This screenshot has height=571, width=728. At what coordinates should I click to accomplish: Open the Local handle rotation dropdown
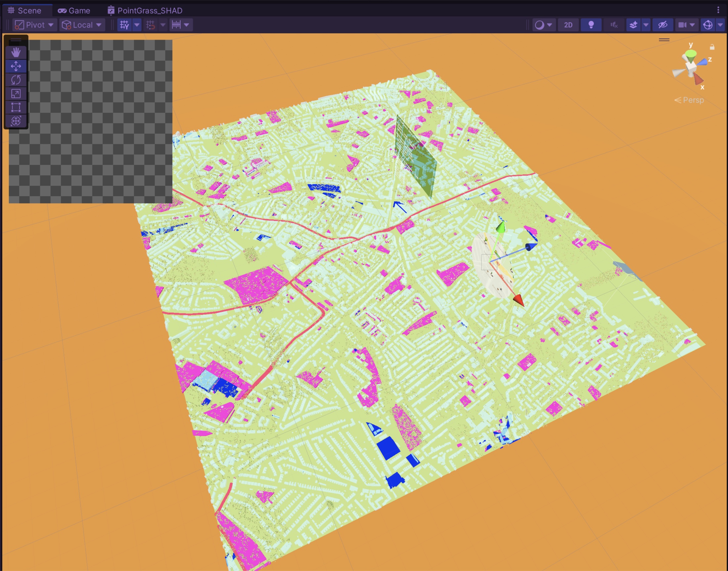coord(82,25)
